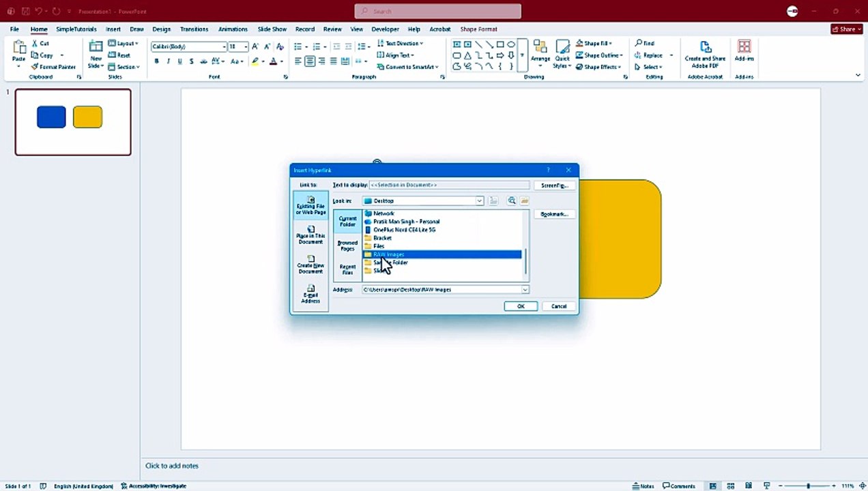
Task: Click the Paste icon in Clipboard group
Action: pos(19,48)
